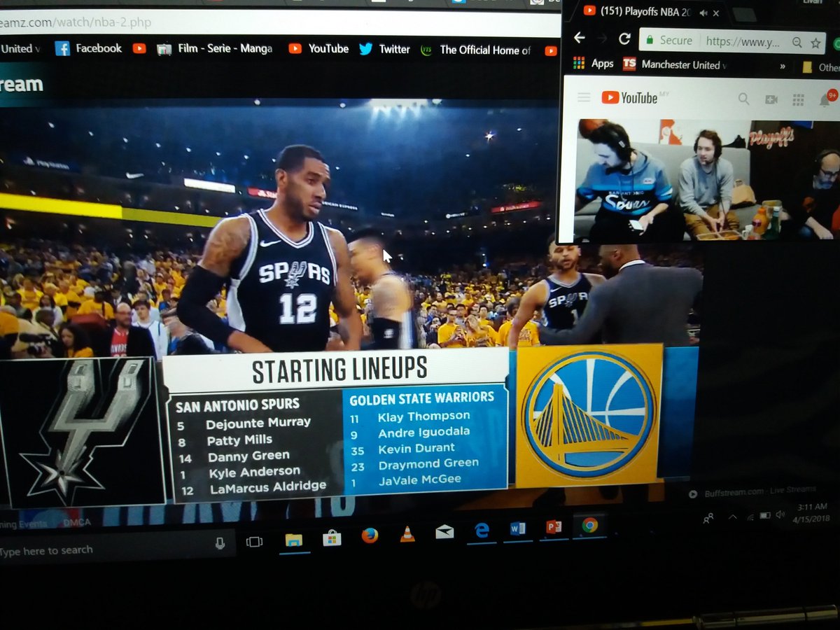Open YouTube notifications bell
Image resolution: width=840 pixels, height=630 pixels.
pos(826,99)
